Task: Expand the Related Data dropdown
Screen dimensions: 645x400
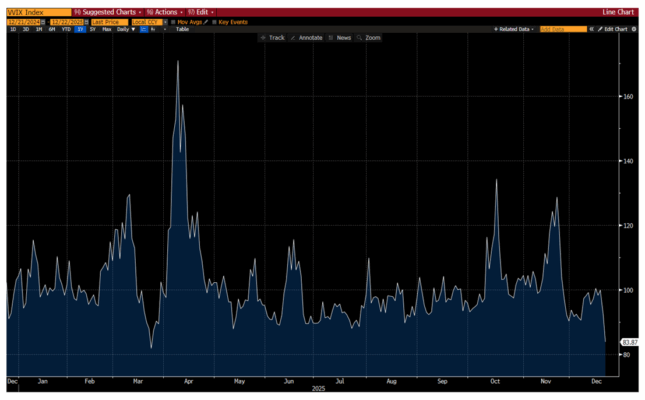Action: 514,29
